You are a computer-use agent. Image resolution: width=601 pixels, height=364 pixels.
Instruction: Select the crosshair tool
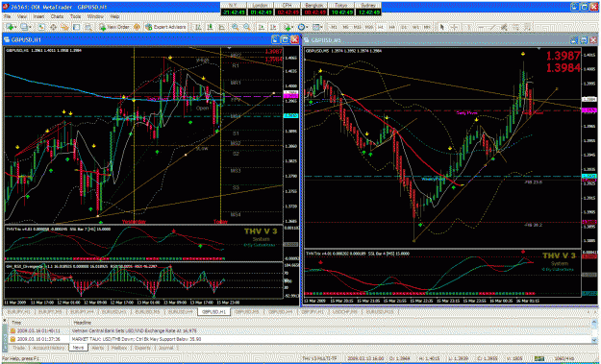[454, 27]
